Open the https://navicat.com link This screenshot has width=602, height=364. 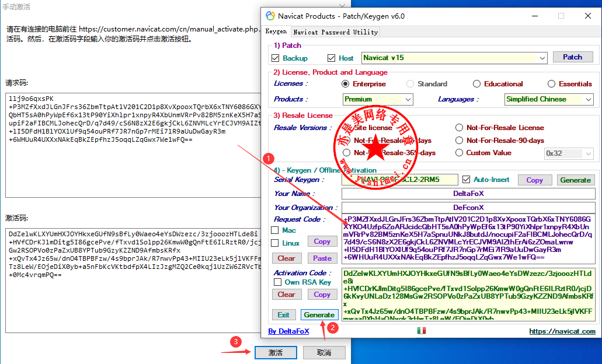pyautogui.click(x=562, y=331)
